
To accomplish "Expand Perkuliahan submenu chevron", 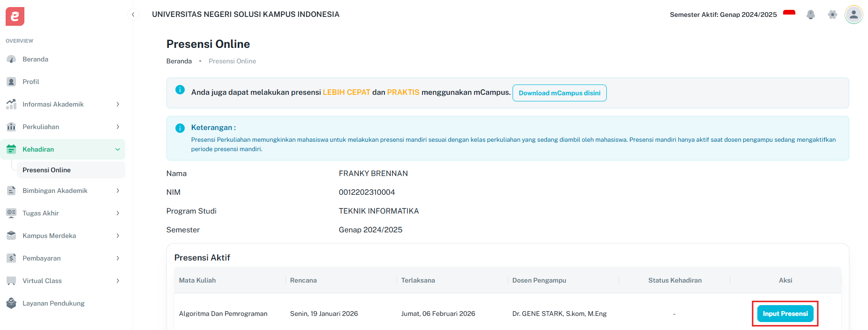I will coord(118,127).
